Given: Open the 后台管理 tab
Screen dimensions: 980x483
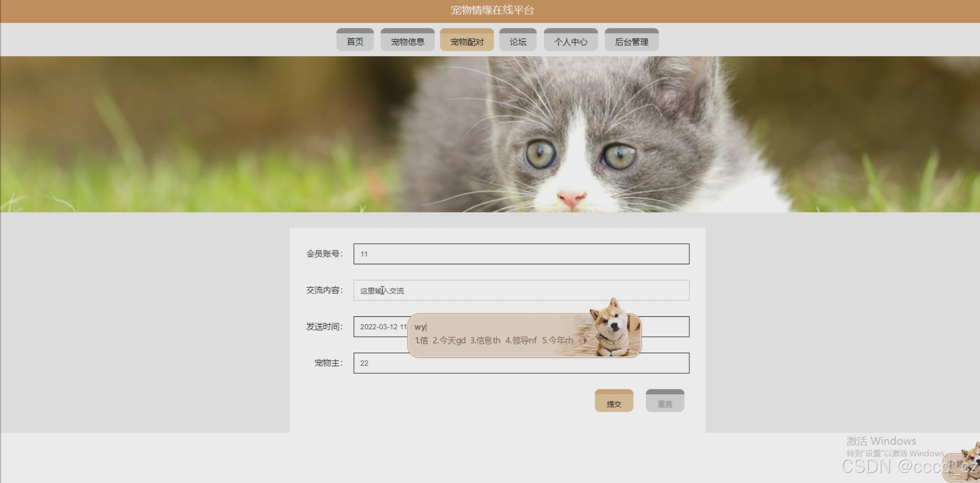Looking at the screenshot, I should (631, 41).
